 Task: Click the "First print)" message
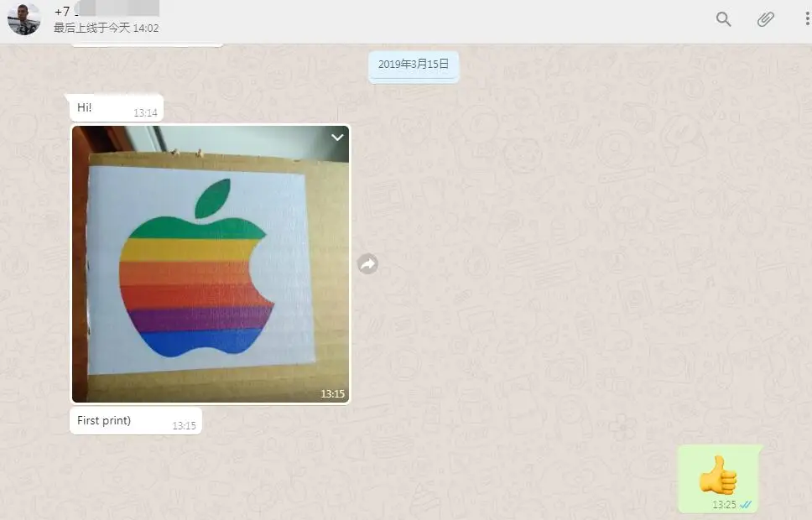click(x=136, y=420)
